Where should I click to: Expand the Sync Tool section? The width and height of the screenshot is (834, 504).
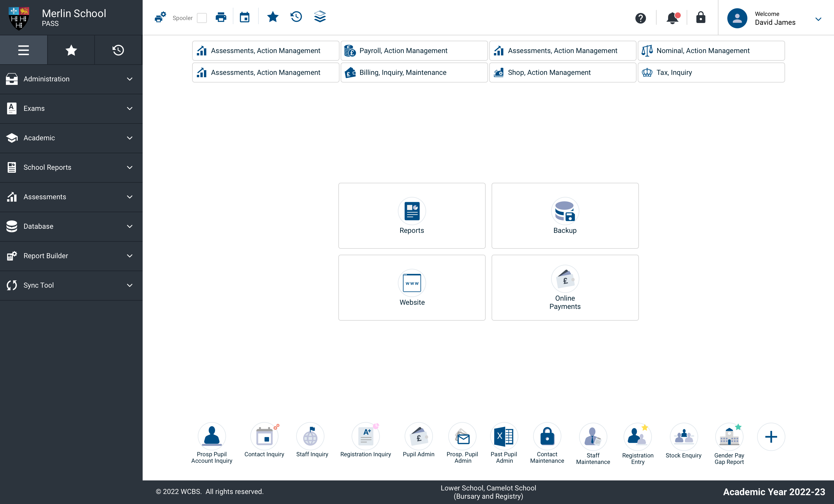71,285
